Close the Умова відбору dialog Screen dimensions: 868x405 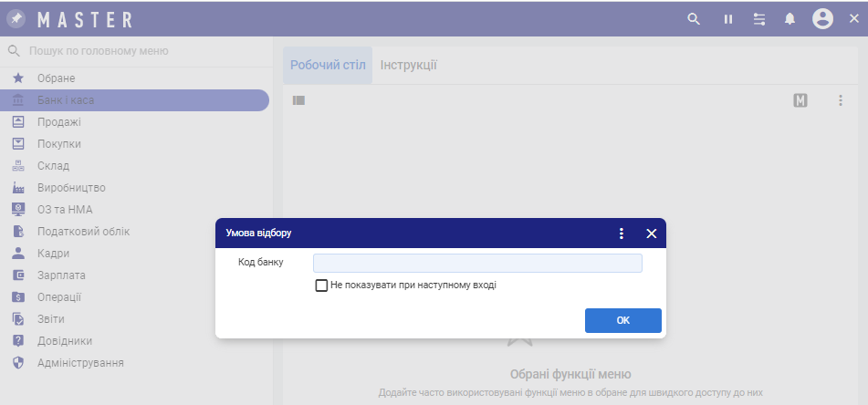pos(652,234)
